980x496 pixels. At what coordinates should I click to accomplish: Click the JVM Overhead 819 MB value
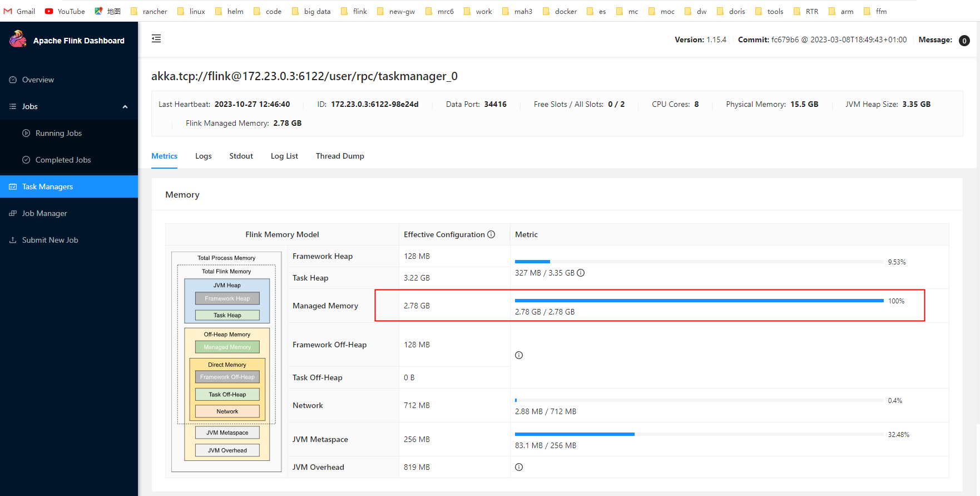417,467
